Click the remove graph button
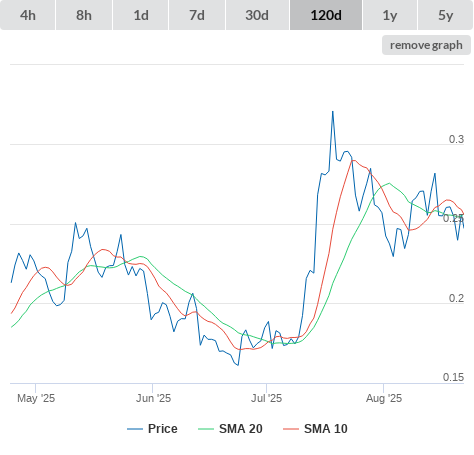 pos(426,45)
